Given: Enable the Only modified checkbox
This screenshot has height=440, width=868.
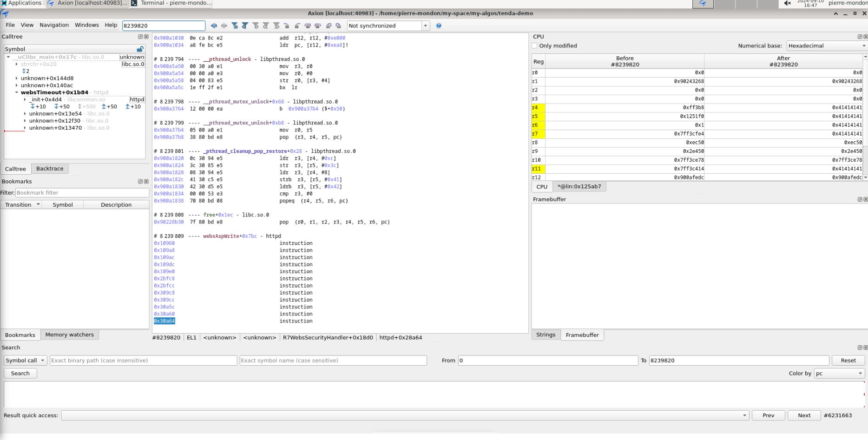Looking at the screenshot, I should [534, 46].
